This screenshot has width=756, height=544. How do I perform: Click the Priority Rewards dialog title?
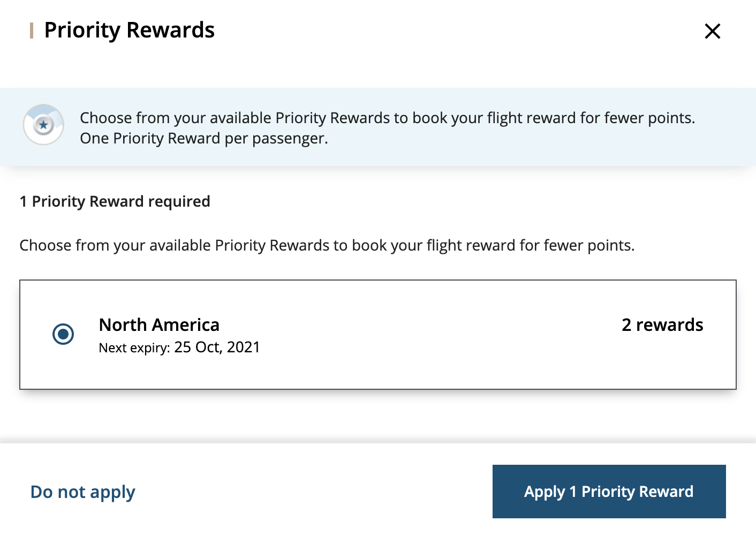[x=129, y=30]
